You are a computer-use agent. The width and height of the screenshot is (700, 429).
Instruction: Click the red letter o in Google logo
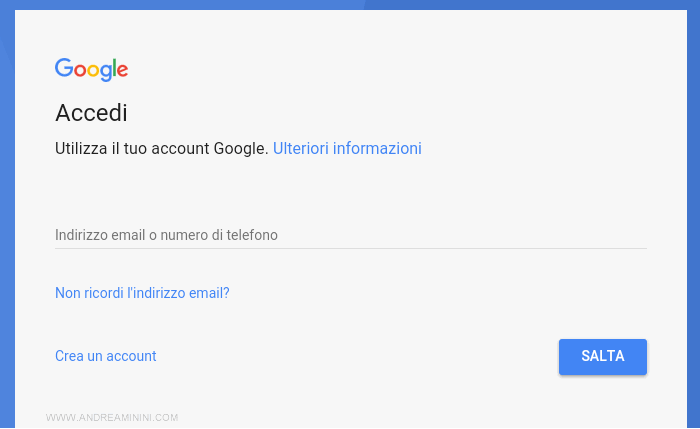tap(80, 71)
